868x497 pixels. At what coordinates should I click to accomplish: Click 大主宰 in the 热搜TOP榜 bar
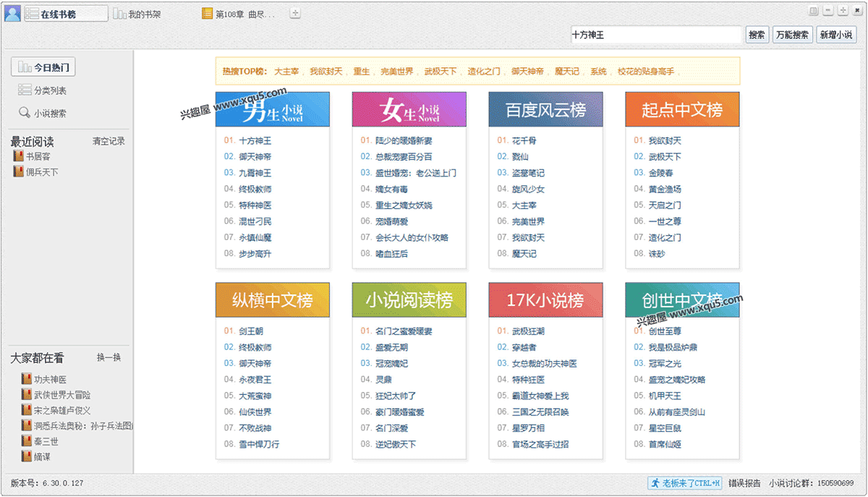point(286,72)
